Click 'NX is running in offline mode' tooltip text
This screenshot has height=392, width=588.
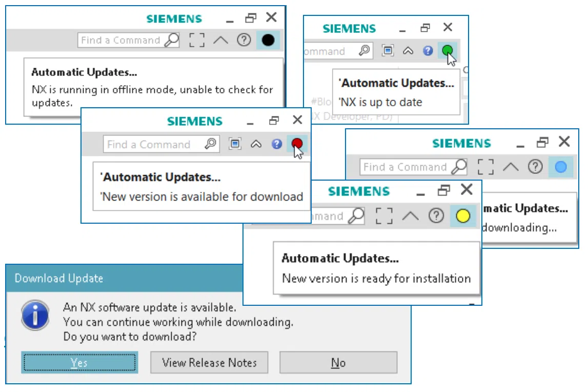click(x=152, y=96)
